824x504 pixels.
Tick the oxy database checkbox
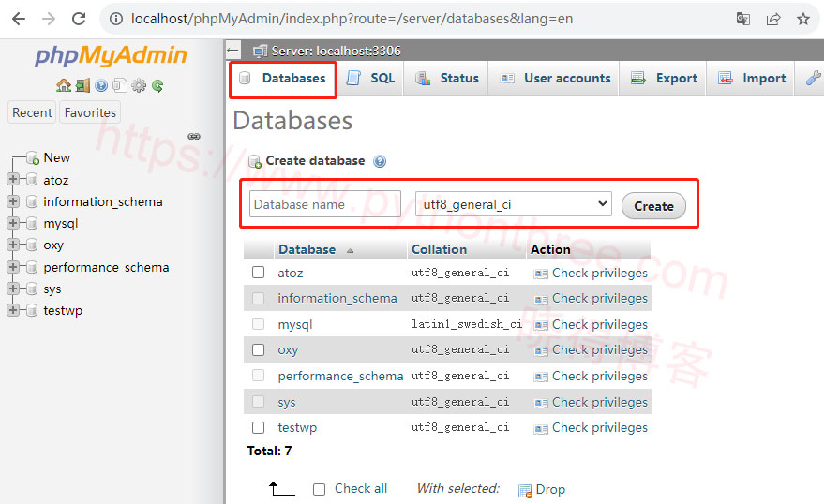[258, 349]
